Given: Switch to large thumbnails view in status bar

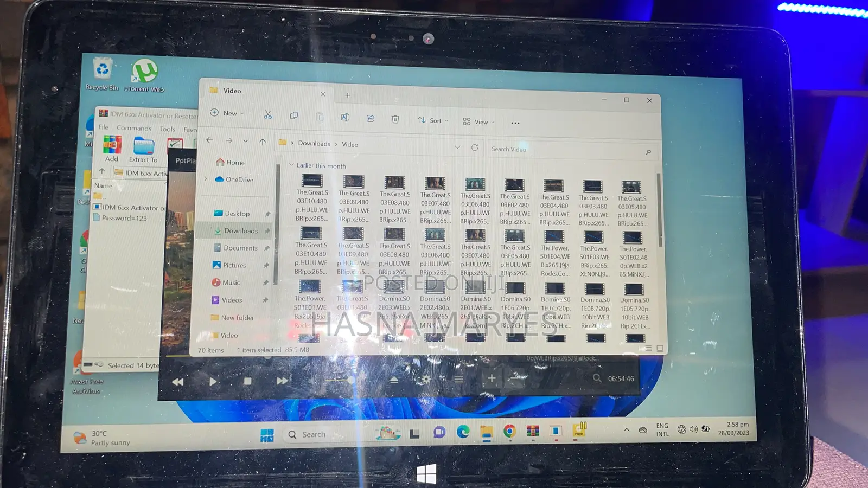Looking at the screenshot, I should coord(660,349).
